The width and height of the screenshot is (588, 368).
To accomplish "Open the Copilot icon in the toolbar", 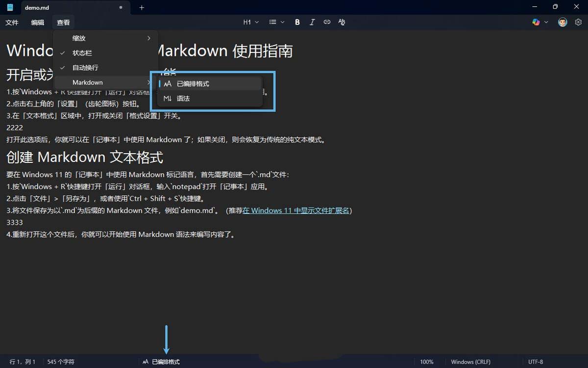I will pos(536,22).
